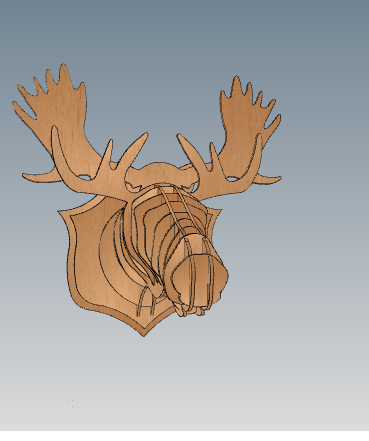Click the oval slot in left antler
The width and height of the screenshot is (369, 441).
86,177
